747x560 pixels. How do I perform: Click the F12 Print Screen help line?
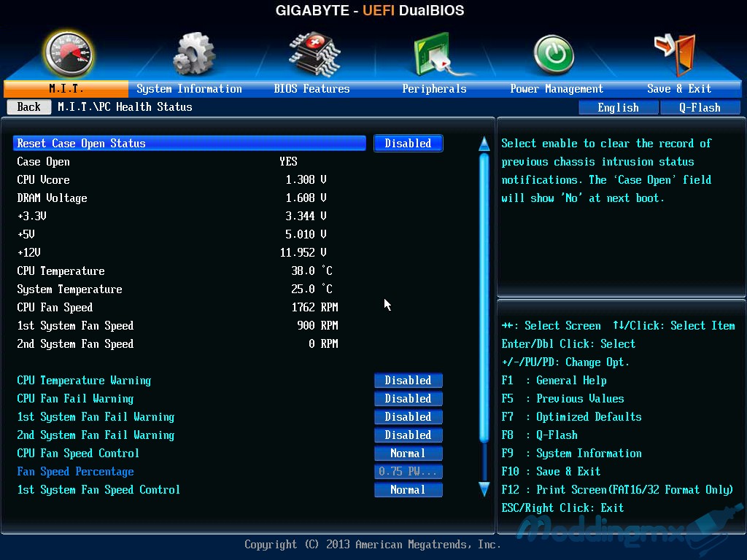(617, 489)
